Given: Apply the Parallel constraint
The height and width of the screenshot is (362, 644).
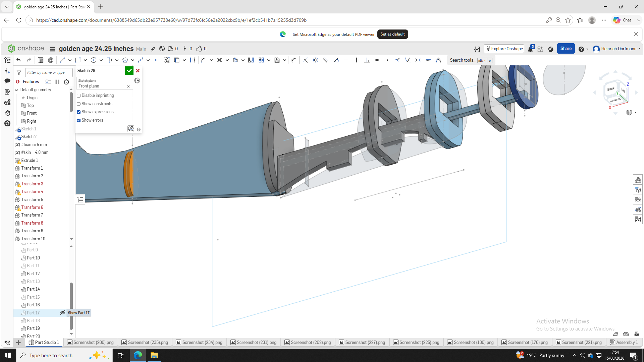Looking at the screenshot, I should coord(325,60).
